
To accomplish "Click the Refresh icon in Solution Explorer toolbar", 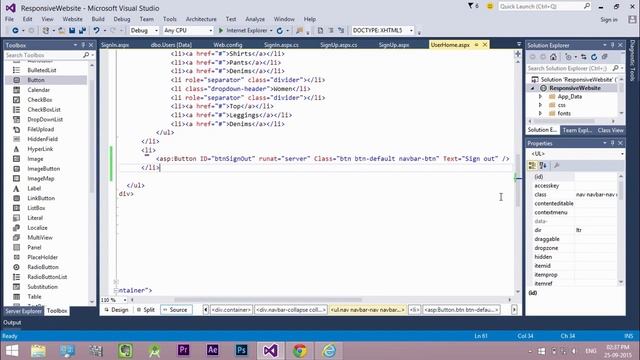I will click(x=594, y=57).
